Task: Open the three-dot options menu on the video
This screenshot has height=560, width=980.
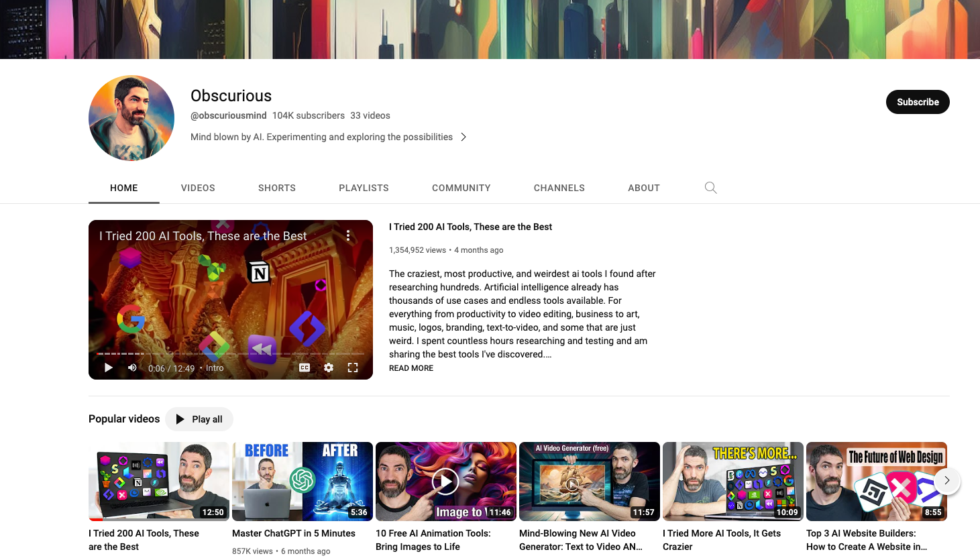Action: coord(348,235)
